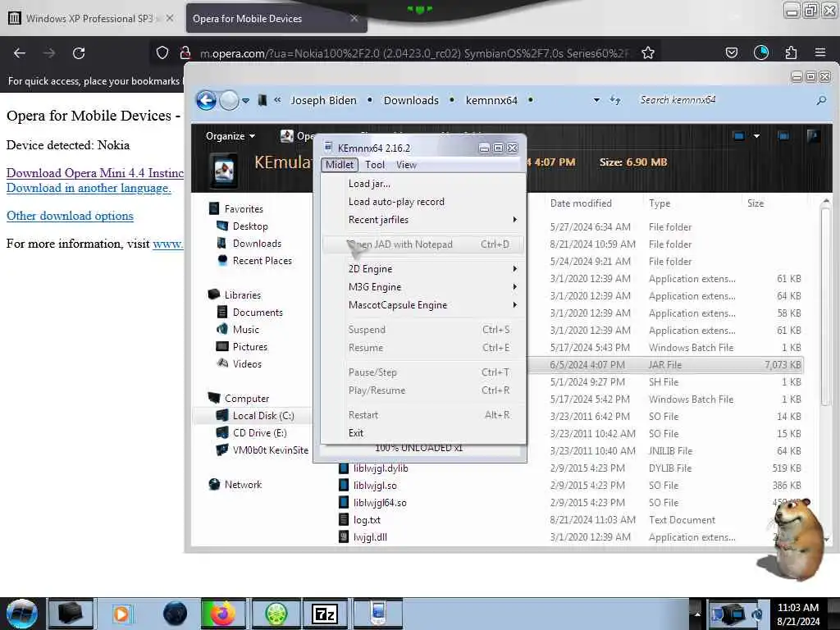Screen dimensions: 840x630
Task: Show hidden tray icons arrow
Action: [697, 614]
